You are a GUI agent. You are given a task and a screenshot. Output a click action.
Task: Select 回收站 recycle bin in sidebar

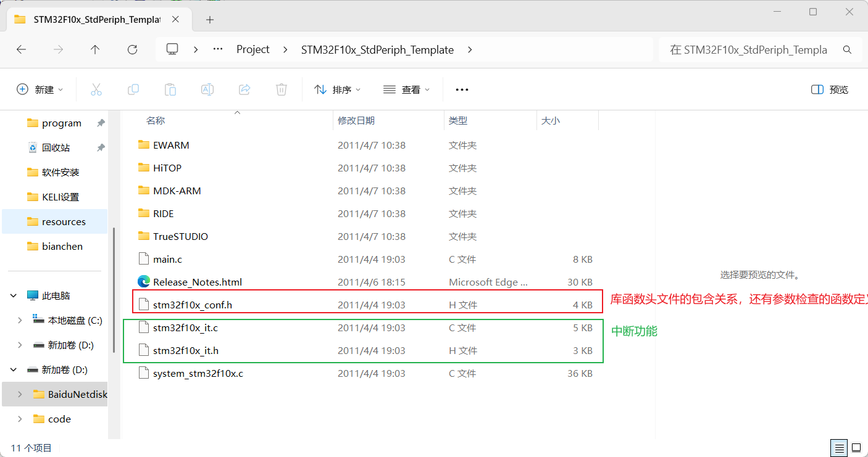(54, 148)
